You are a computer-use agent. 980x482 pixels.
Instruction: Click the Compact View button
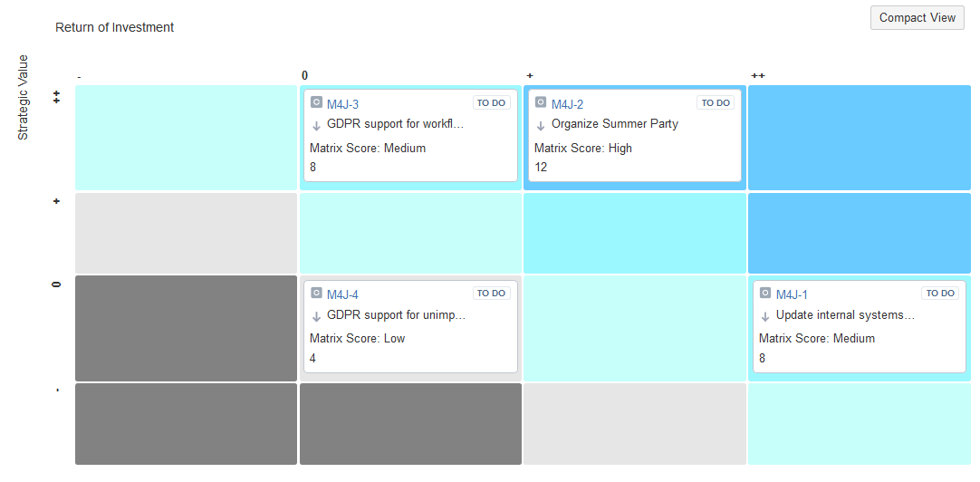[x=917, y=18]
